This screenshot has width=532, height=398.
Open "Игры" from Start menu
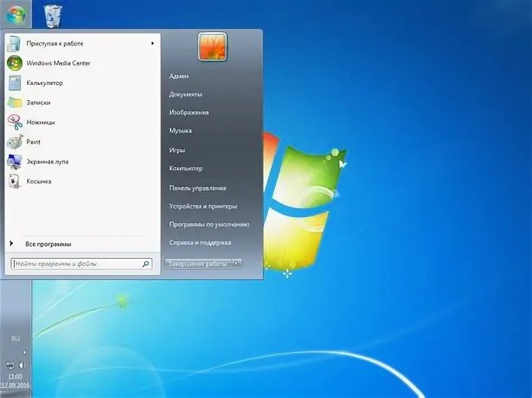[177, 150]
